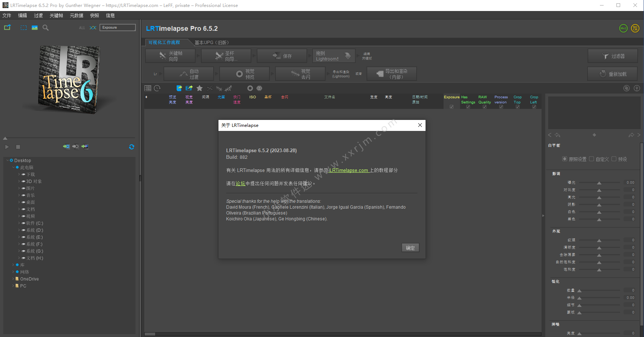Click 确定 button in About dialog
Image resolution: width=644 pixels, height=337 pixels.
point(410,248)
